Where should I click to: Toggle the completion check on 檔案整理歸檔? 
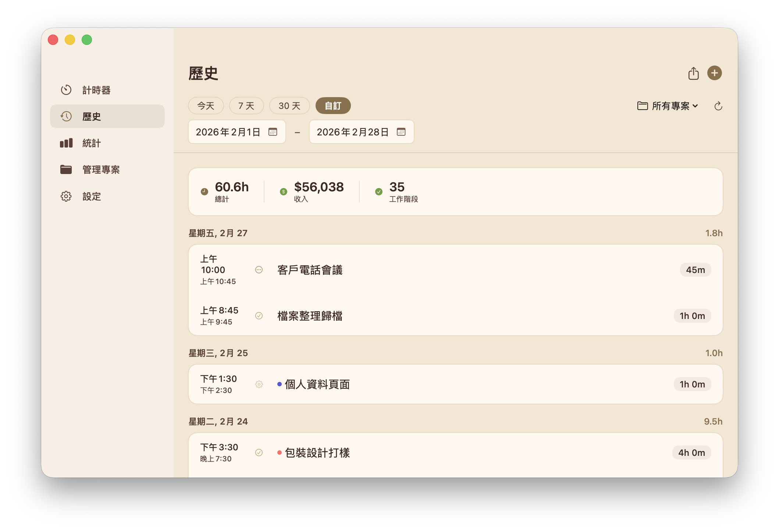point(259,315)
